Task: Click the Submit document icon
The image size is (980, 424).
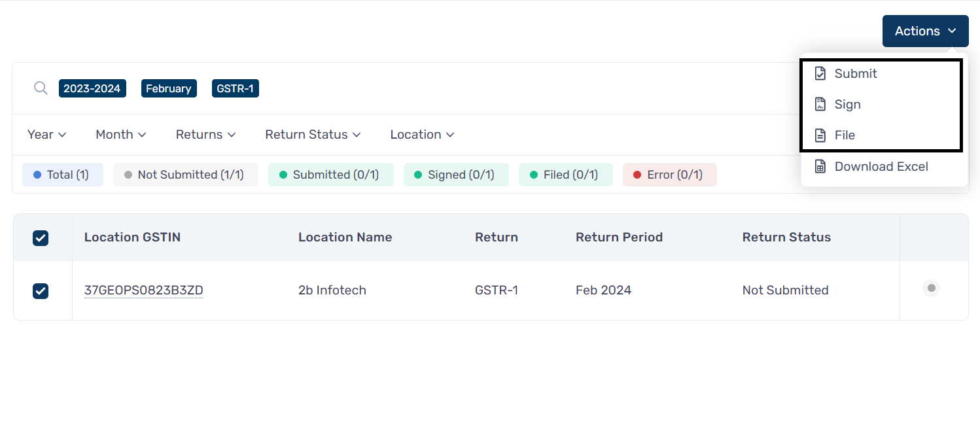Action: coord(820,73)
